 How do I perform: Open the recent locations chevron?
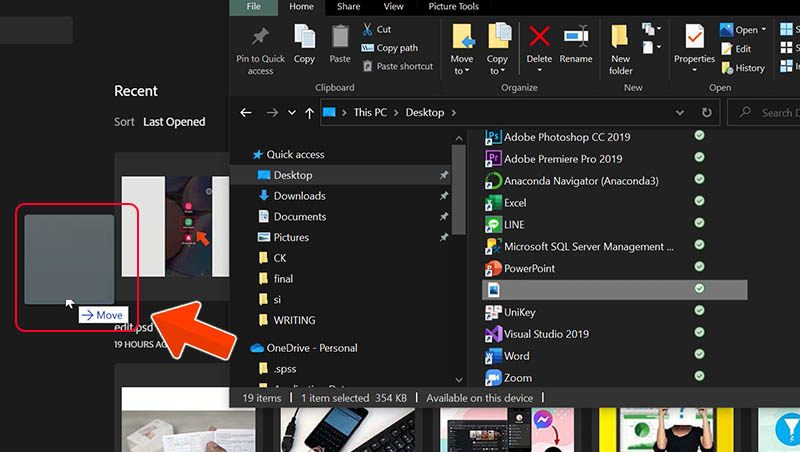click(291, 113)
